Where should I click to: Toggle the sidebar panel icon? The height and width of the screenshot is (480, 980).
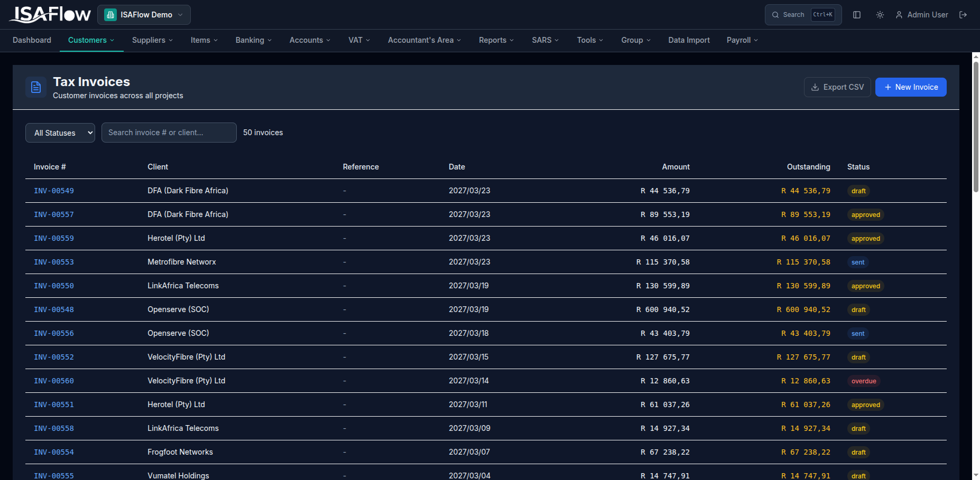(857, 15)
